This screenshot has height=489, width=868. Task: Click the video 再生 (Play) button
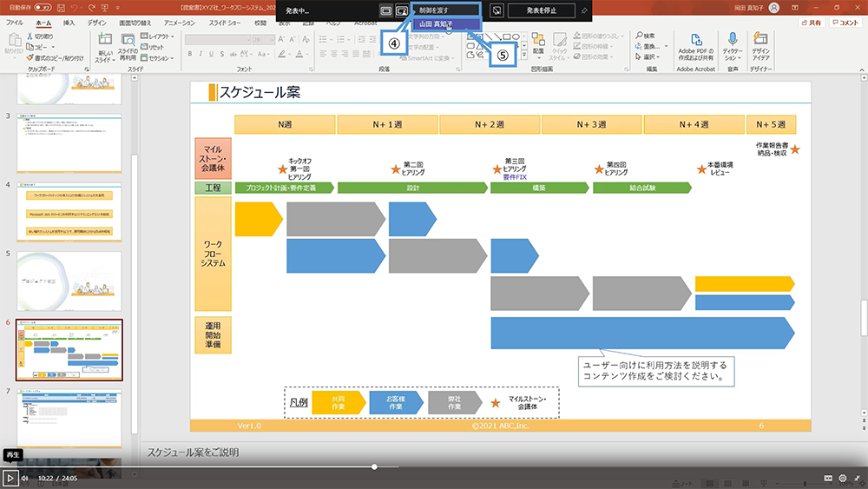(10, 478)
